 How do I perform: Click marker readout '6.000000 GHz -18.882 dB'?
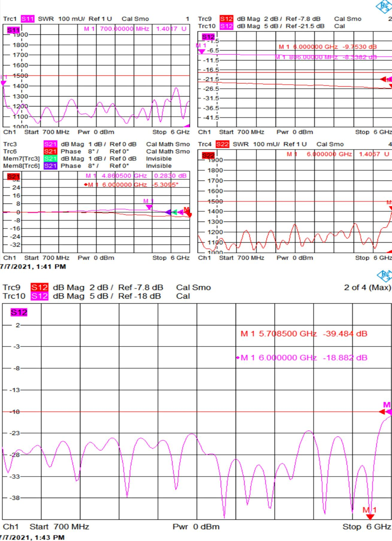(x=302, y=358)
